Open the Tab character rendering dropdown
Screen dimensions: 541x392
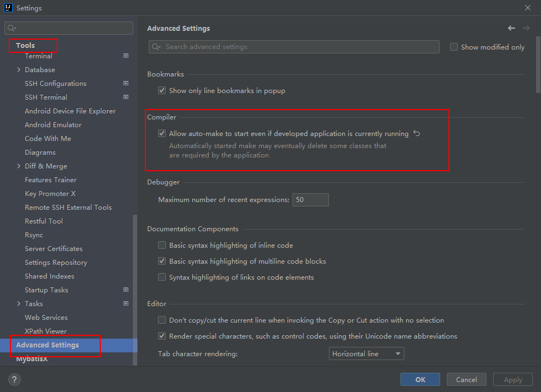(x=366, y=353)
